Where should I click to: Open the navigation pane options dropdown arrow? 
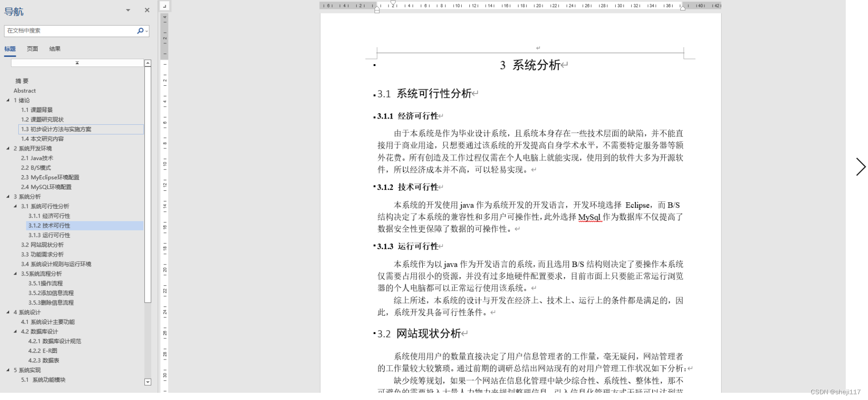[x=128, y=10]
